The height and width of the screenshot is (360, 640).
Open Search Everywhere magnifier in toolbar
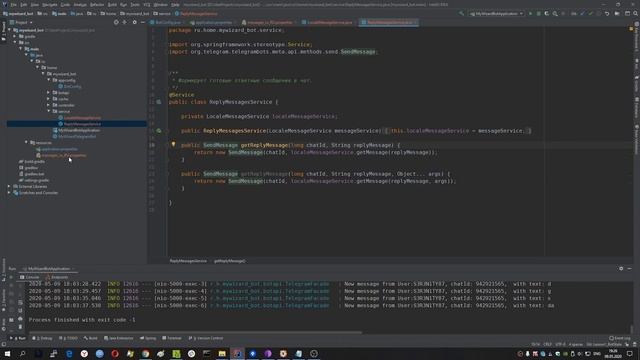pyautogui.click(x=635, y=13)
